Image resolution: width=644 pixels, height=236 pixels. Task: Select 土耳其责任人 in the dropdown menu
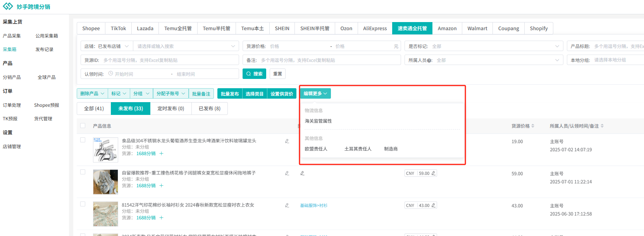click(358, 149)
